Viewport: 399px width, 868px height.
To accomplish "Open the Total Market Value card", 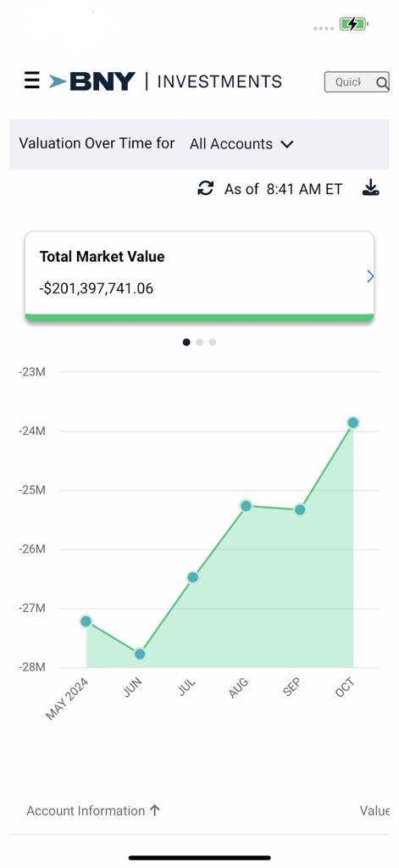I will (x=199, y=275).
